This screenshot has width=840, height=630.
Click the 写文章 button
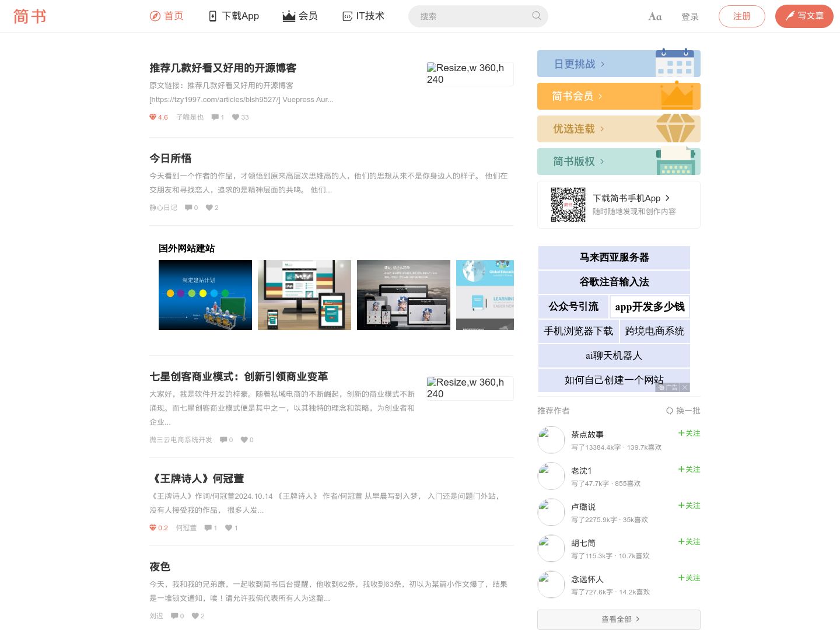[804, 16]
